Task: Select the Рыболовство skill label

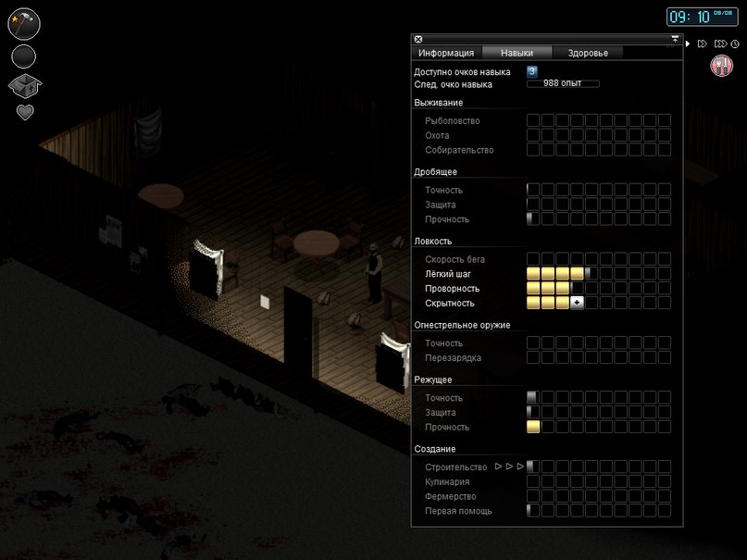Action: click(x=452, y=121)
